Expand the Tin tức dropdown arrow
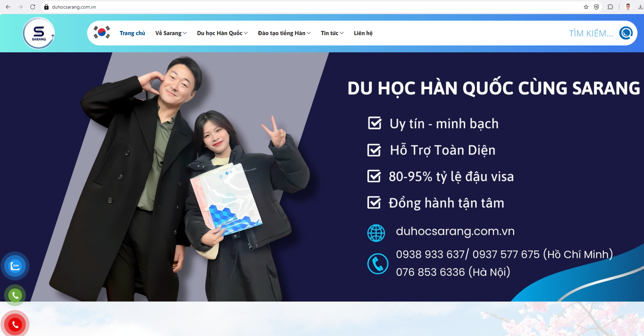Viewport: 644px width, 336px height. 341,33
